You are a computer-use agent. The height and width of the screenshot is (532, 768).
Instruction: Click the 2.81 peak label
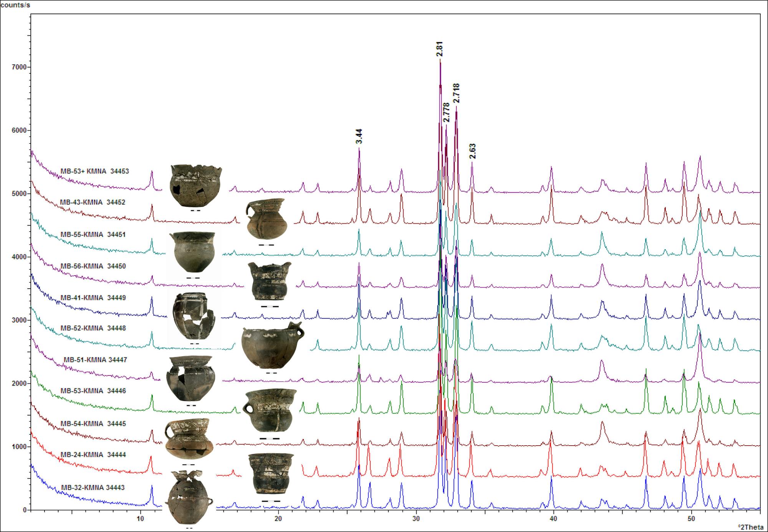440,49
